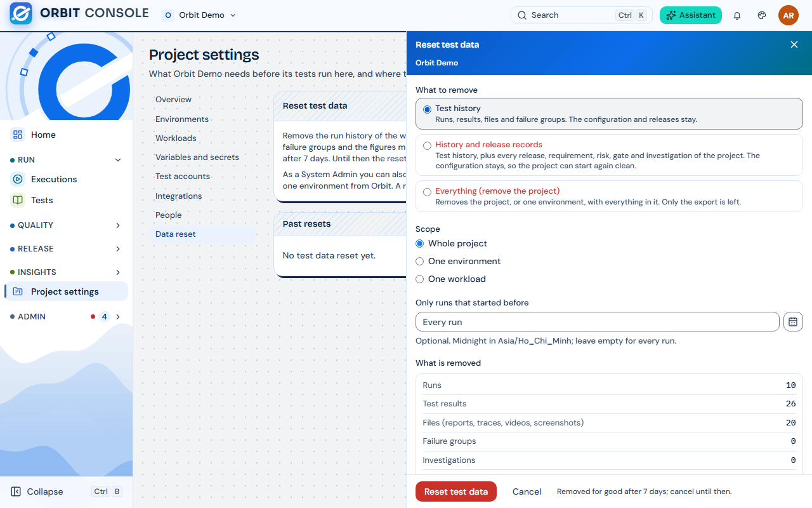Click the Runs count row
Screen dimensions: 812x508
click(609, 385)
